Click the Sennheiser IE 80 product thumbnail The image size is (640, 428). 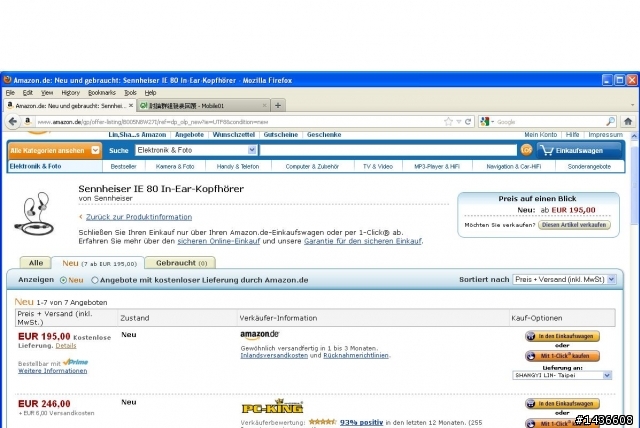click(x=35, y=213)
